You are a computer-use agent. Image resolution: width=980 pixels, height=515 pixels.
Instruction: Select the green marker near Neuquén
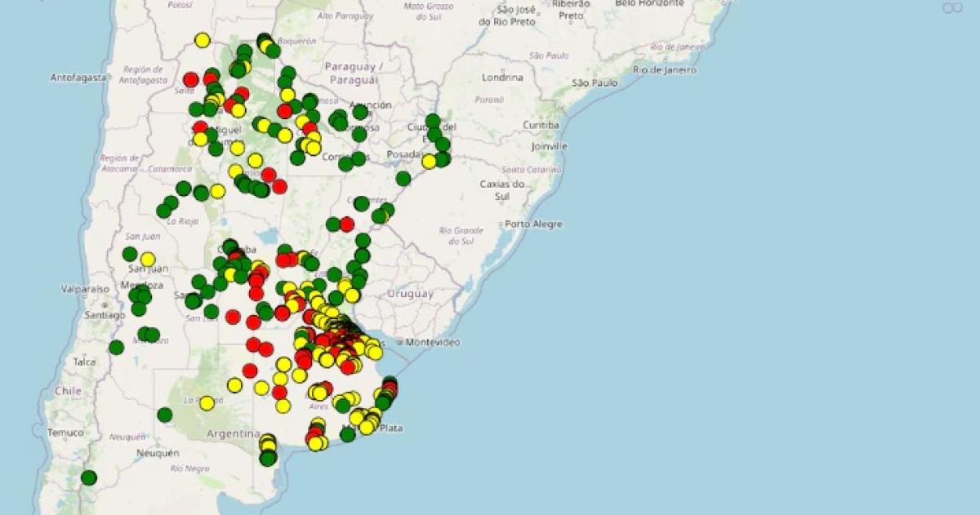click(164, 414)
